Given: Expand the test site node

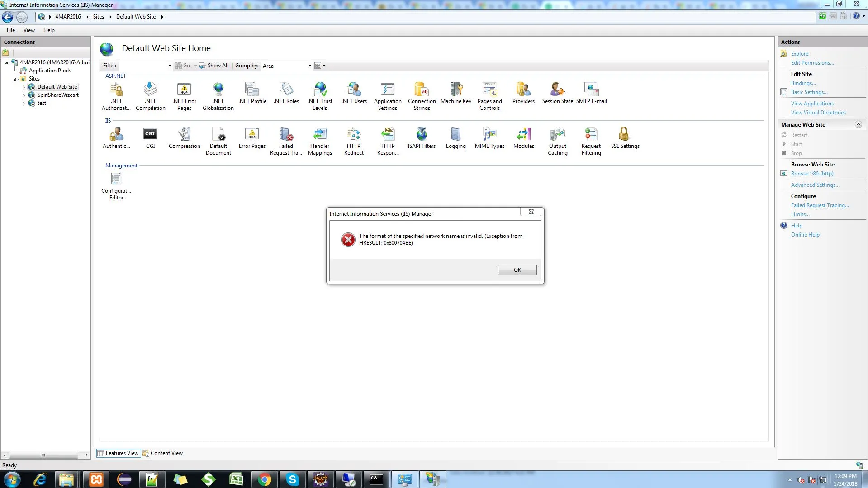Looking at the screenshot, I should pos(24,104).
